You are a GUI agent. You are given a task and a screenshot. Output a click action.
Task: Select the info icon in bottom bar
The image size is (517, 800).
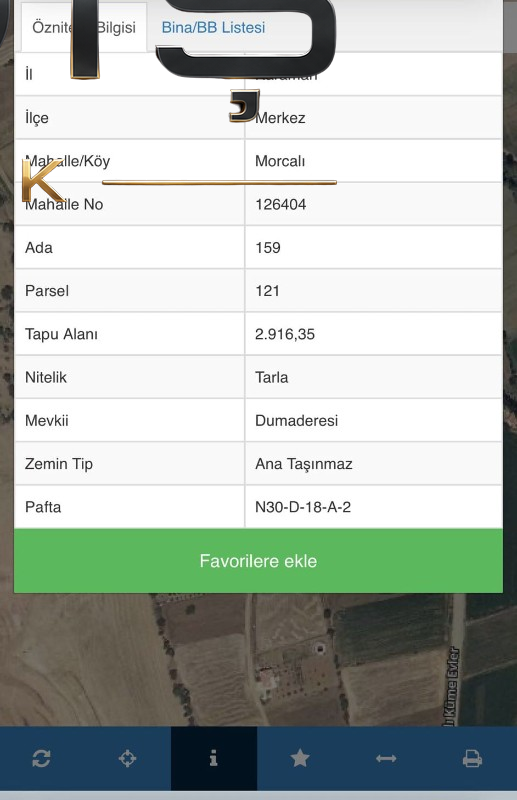214,758
